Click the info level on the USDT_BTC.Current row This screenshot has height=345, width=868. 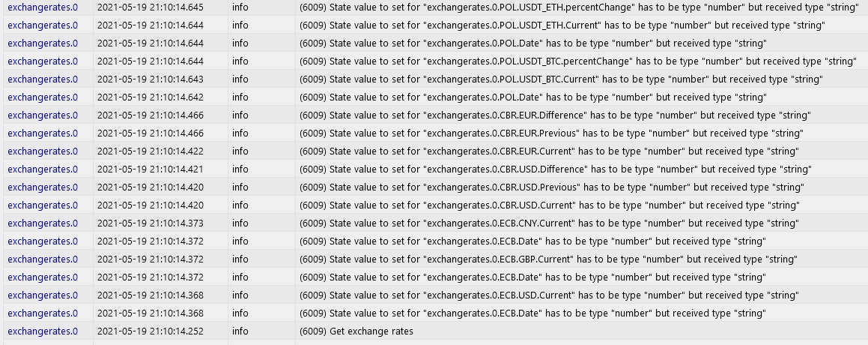click(x=240, y=79)
